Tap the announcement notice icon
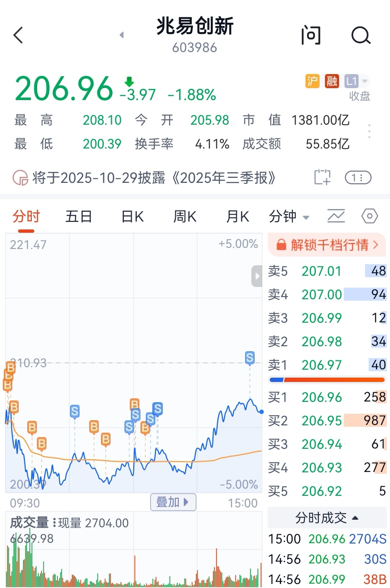Image resolution: width=390 pixels, height=588 pixels. tap(20, 178)
